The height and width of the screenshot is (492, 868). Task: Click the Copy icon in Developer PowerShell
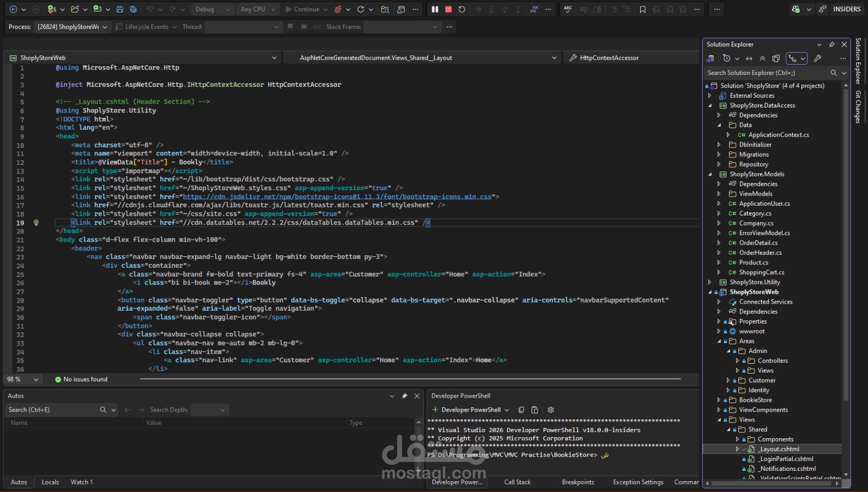[x=521, y=410]
